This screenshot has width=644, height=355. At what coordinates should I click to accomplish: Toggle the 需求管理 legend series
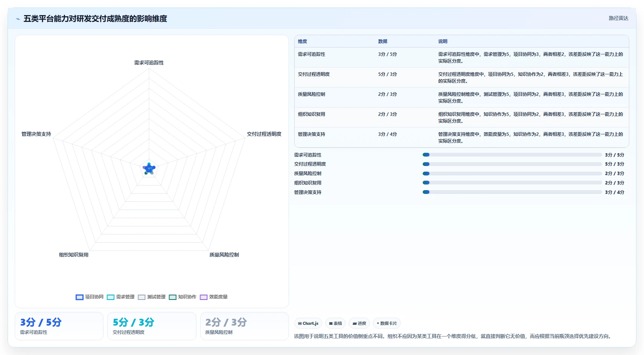[120, 297]
